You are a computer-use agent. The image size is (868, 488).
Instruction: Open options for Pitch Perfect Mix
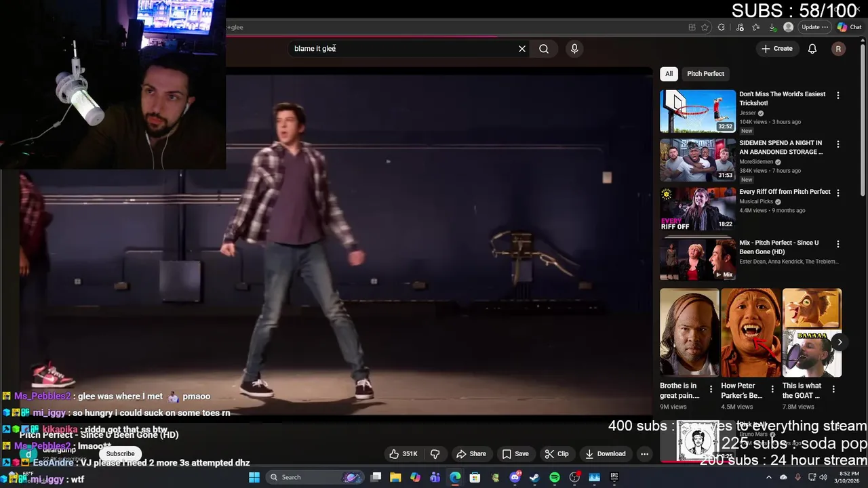click(838, 244)
